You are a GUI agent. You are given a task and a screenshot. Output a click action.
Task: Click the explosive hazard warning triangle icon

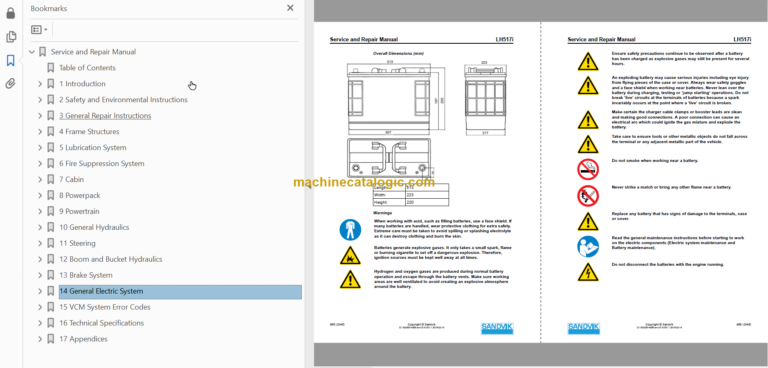pyautogui.click(x=350, y=255)
